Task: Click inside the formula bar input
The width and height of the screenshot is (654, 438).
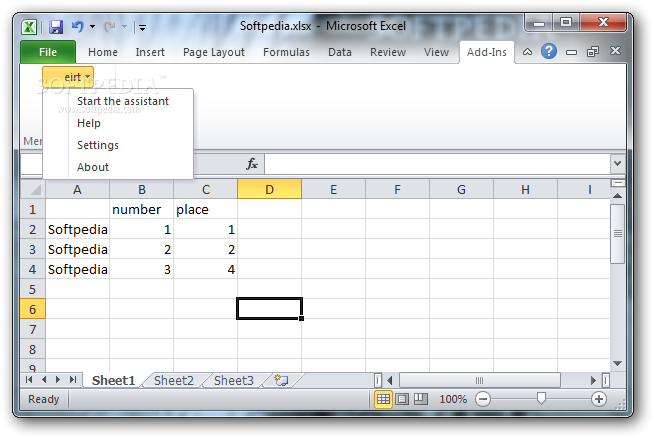Action: [437, 164]
